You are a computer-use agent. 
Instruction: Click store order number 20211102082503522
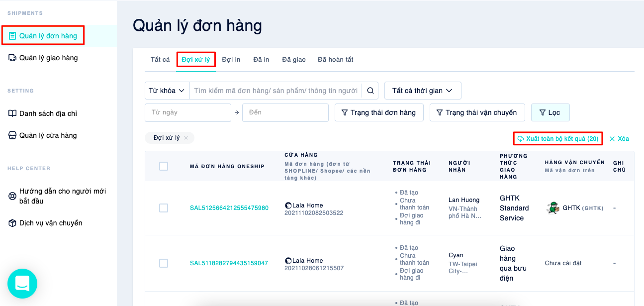(314, 213)
